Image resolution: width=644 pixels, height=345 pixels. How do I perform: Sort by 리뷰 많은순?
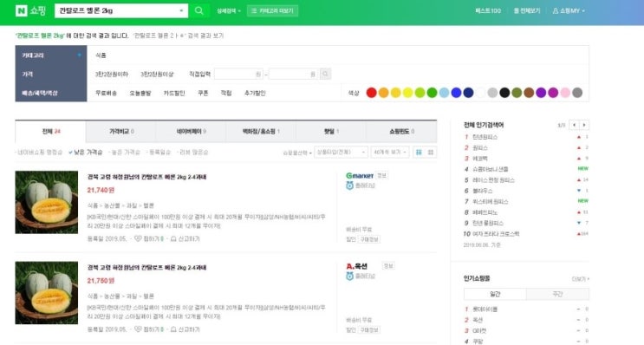point(193,153)
